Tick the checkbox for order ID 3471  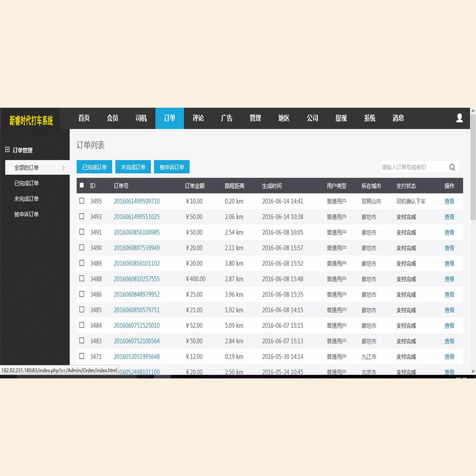[x=82, y=356]
